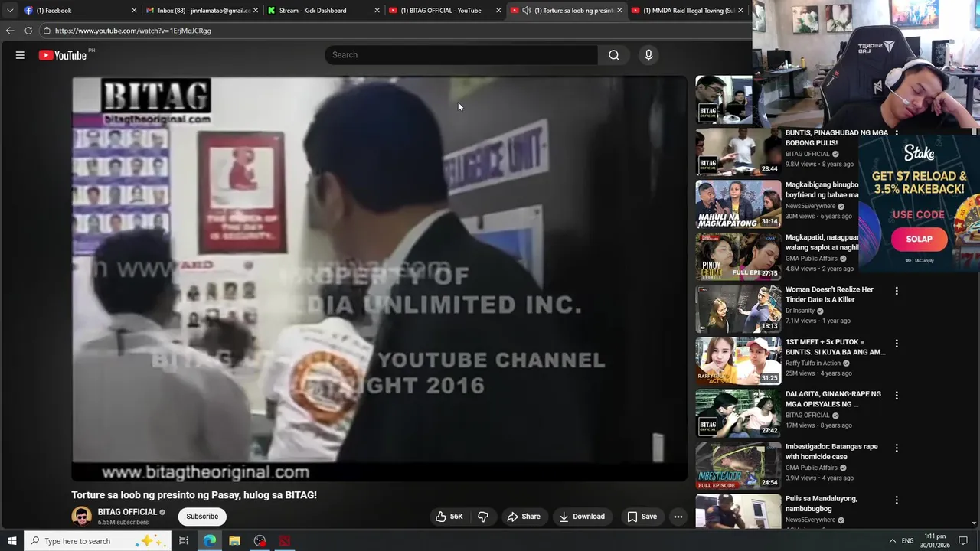This screenshot has height=551, width=980.
Task: Open 1ST MEET + 5x PUTOK thumbnail
Action: click(x=738, y=361)
